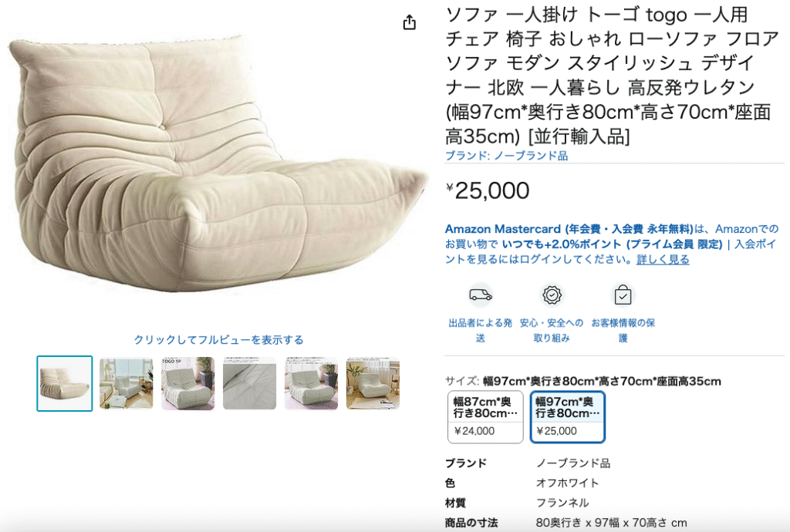Image resolution: width=790 pixels, height=532 pixels.
Task: View the last thumbnail with yellow flowers
Action: pyautogui.click(x=373, y=383)
